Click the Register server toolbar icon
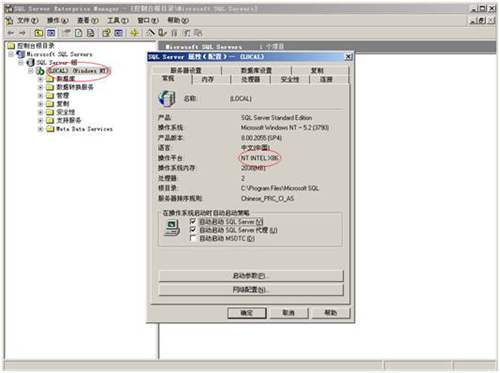This screenshot has height=373, width=500. click(x=162, y=33)
